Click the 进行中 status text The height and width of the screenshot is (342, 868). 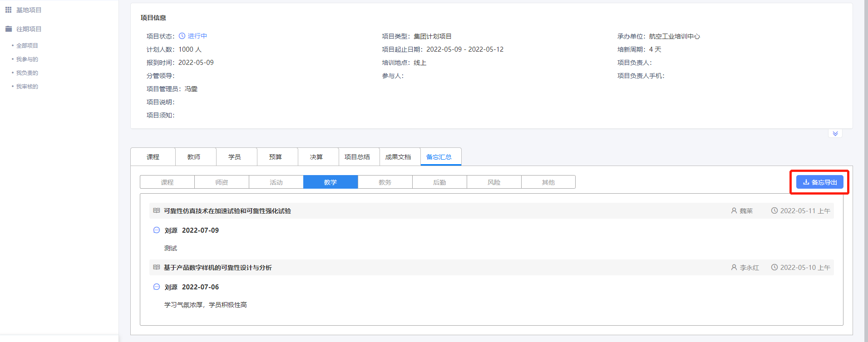click(197, 36)
